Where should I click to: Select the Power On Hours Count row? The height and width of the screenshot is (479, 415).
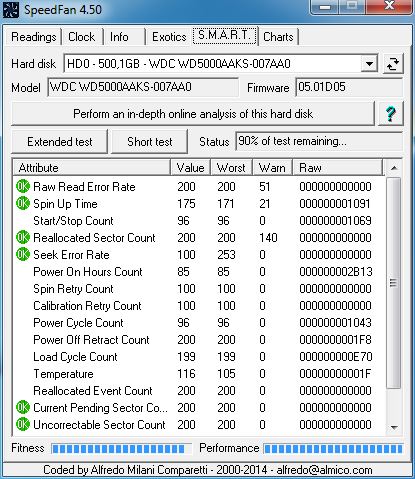pyautogui.click(x=199, y=271)
